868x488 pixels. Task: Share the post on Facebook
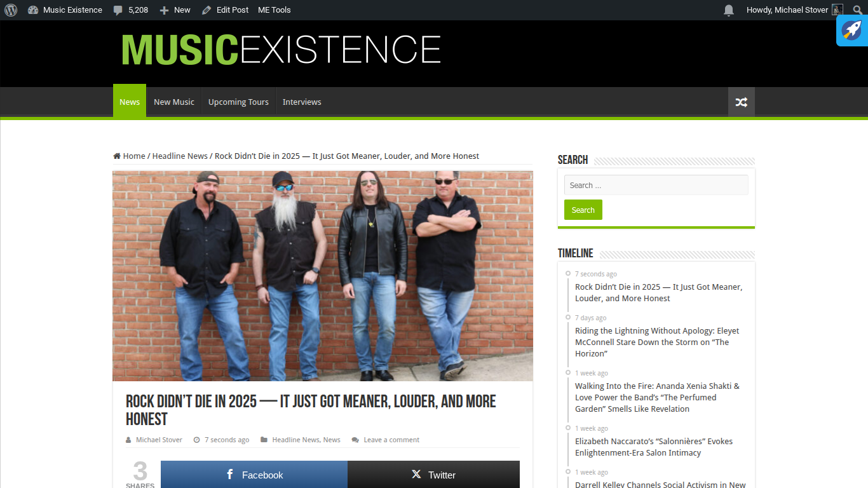coord(254,475)
